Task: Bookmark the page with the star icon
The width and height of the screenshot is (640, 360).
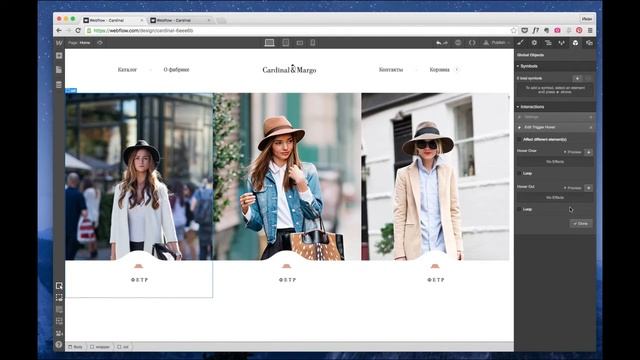Action: [x=513, y=31]
